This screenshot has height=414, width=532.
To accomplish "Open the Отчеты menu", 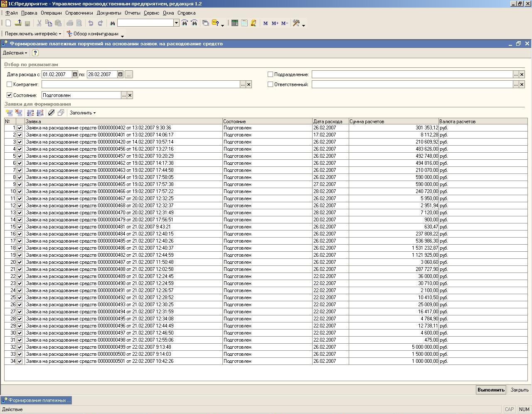I will 133,13.
